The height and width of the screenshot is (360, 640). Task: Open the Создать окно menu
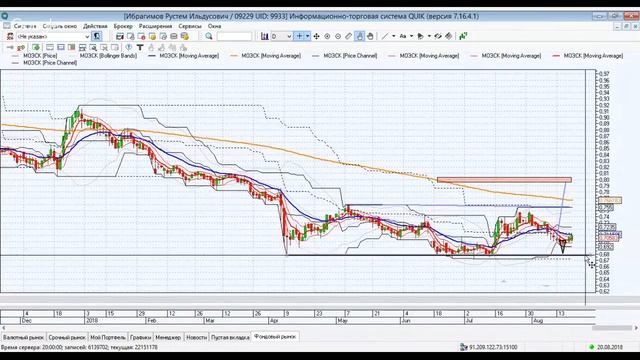click(x=60, y=26)
